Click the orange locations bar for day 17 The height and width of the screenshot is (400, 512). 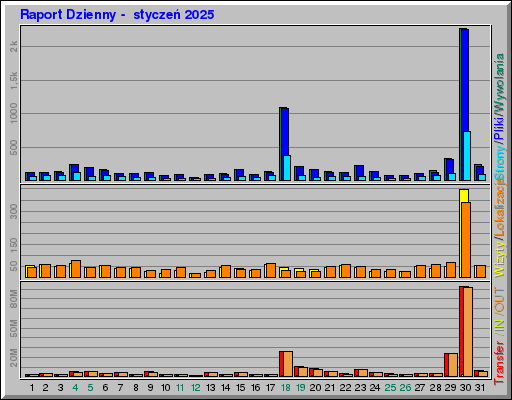click(271, 271)
